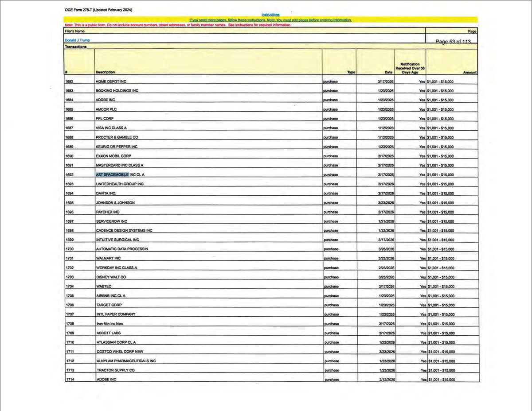
Task: Click the '$1,001 - $15,000' amount for Exxon Mobil
Action: [440, 156]
